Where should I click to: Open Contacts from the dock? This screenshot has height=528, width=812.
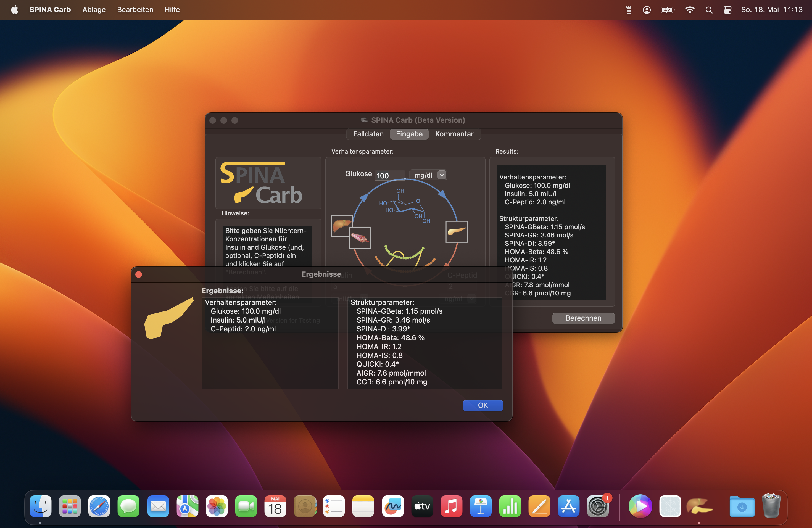[x=305, y=506]
